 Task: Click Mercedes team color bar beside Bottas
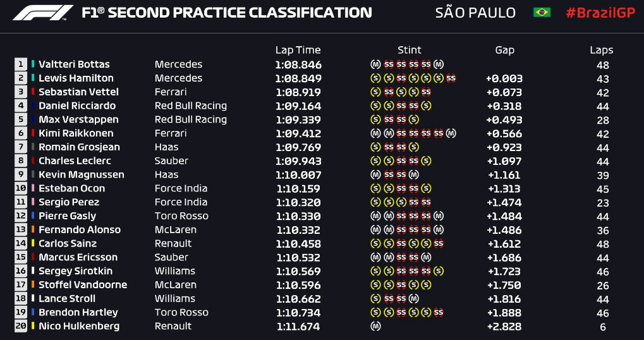pyautogui.click(x=33, y=64)
